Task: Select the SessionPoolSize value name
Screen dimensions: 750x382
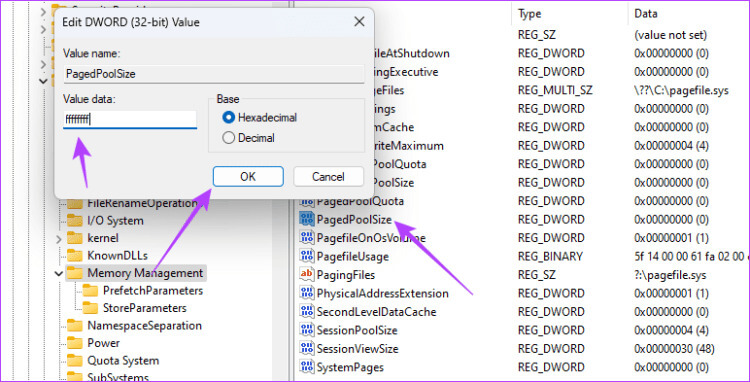Action: (x=357, y=330)
